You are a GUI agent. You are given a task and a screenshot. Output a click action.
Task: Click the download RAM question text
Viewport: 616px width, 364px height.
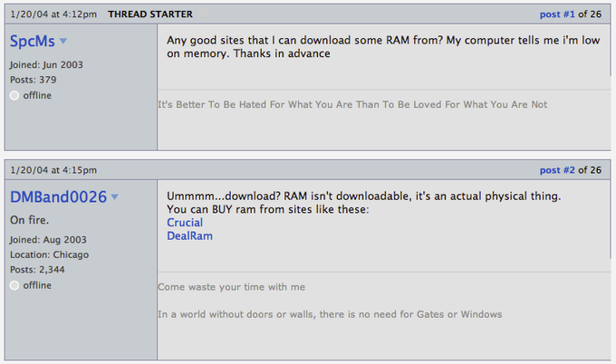[x=383, y=47]
